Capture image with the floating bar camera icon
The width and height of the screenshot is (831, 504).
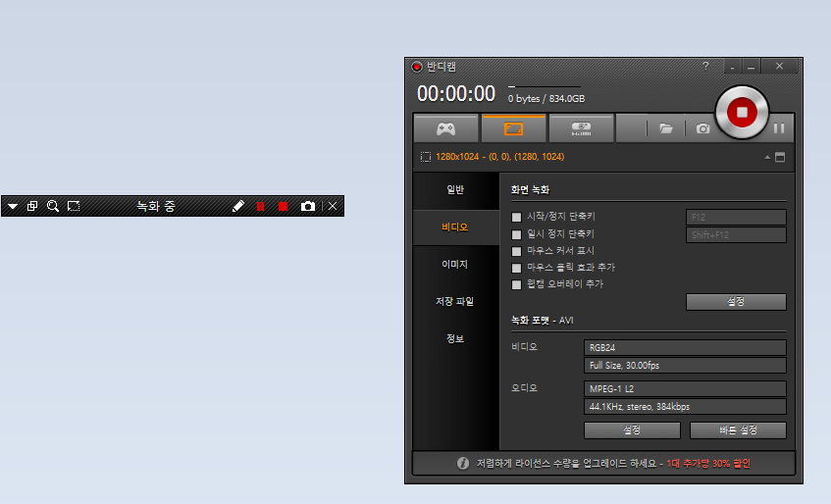click(308, 206)
